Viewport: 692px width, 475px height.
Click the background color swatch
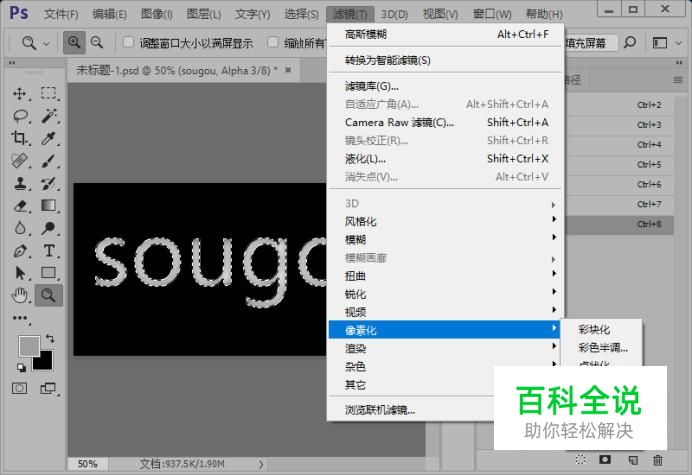point(46,362)
